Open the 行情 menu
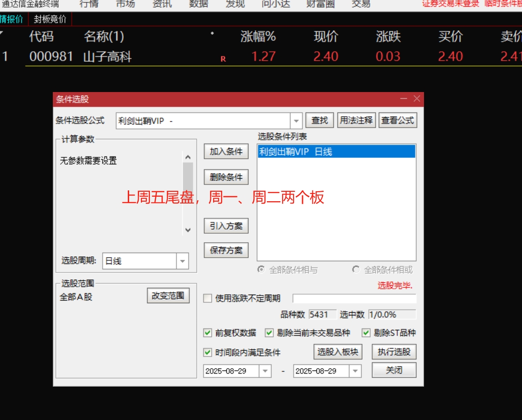The width and height of the screenshot is (522, 420). coord(89,4)
